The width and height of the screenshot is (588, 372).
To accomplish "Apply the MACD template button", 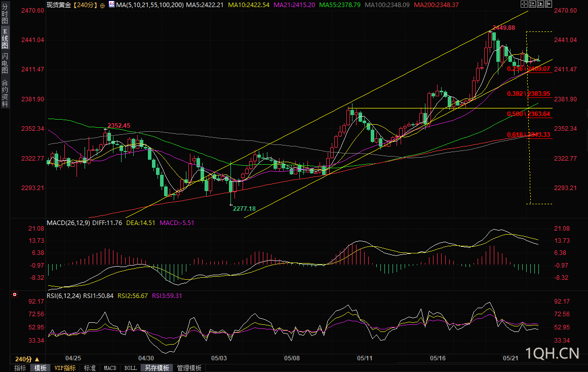I will pyautogui.click(x=110, y=368).
